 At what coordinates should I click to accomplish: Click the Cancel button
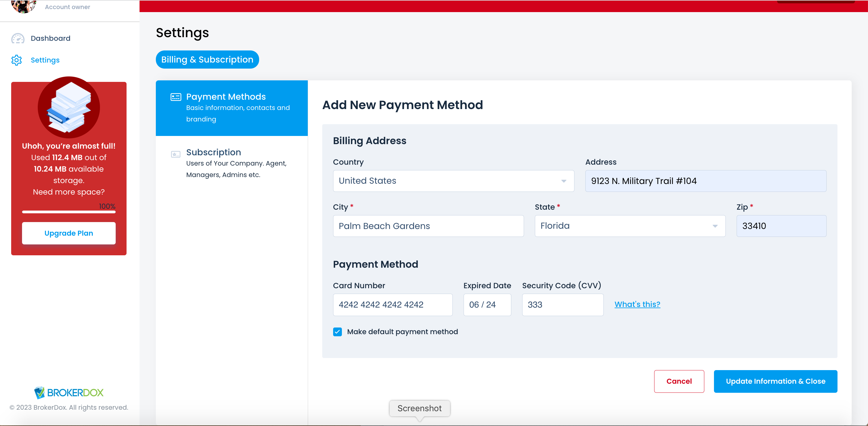tap(679, 381)
